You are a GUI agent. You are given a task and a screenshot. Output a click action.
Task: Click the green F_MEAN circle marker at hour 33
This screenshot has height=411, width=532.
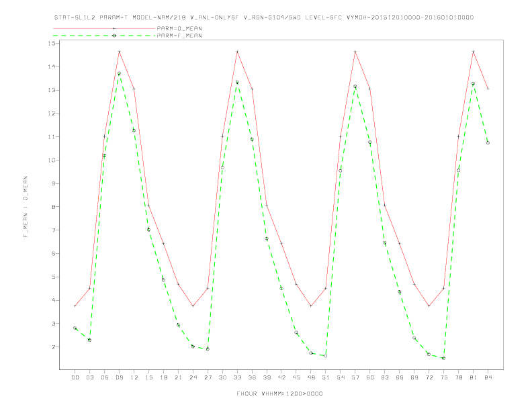(237, 82)
